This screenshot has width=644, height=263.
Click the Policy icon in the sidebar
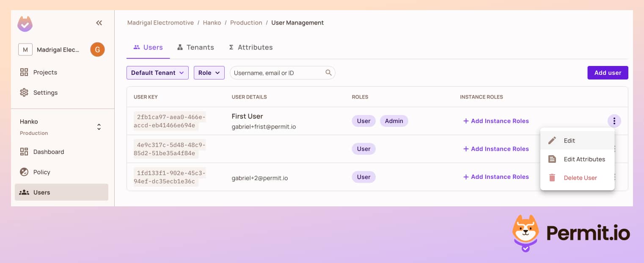click(24, 172)
